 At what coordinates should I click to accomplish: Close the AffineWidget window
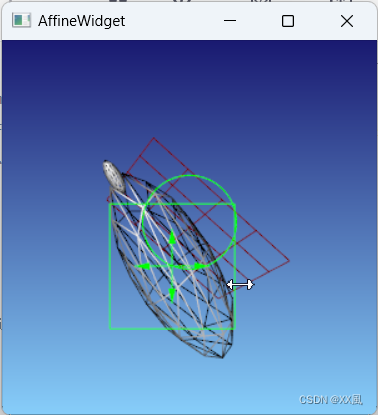tap(347, 21)
